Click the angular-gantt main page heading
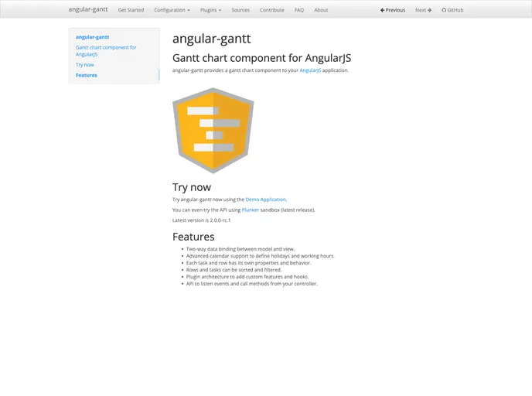The width and height of the screenshot is (532, 396). click(211, 39)
